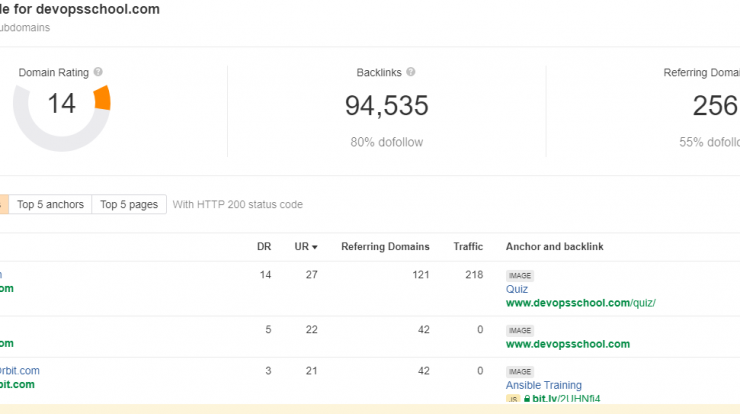
Task: Click the Traffic column header
Action: [468, 246]
